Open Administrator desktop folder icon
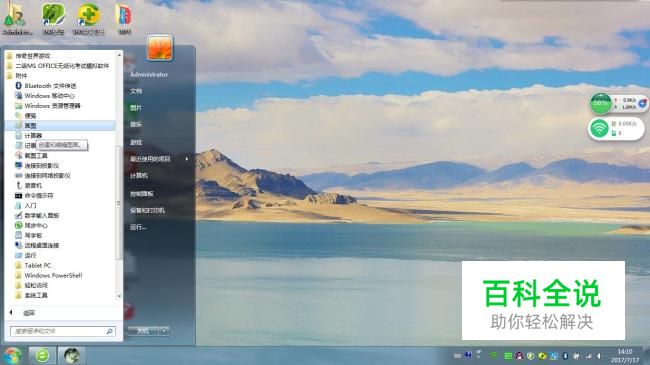650x365 pixels. pos(16,18)
